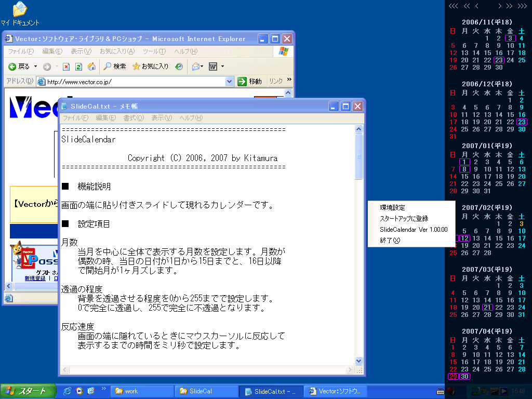Open the History pane in Internet Explorer

pyautogui.click(x=179, y=67)
